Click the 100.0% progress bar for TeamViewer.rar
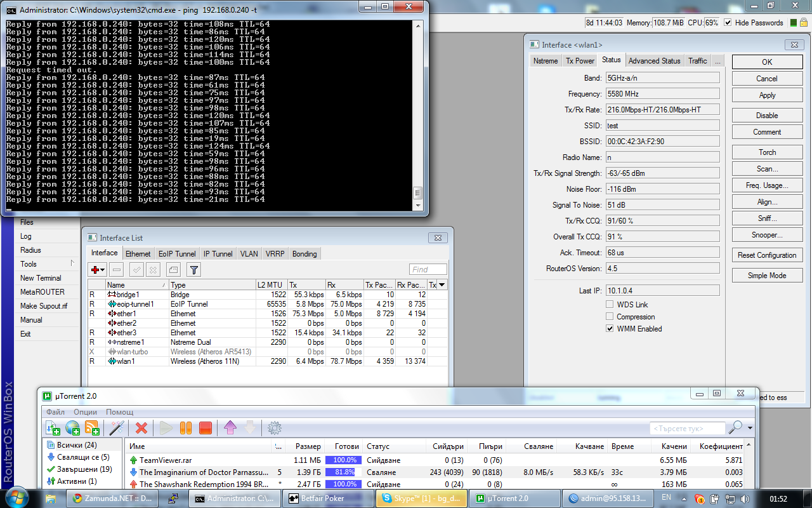This screenshot has height=508, width=812. pyautogui.click(x=344, y=460)
